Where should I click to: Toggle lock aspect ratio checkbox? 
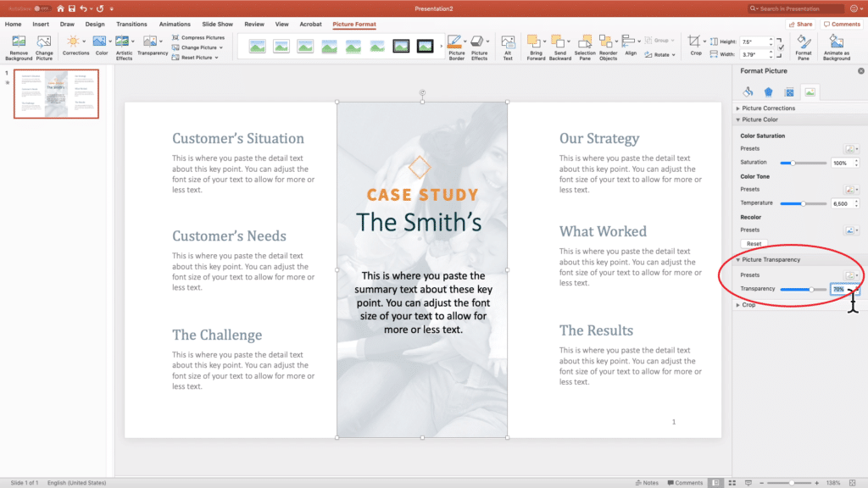(x=780, y=49)
